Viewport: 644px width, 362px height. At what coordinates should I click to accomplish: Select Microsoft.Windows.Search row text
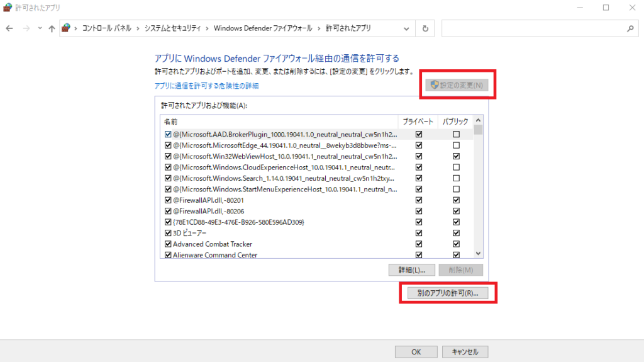coord(284,178)
